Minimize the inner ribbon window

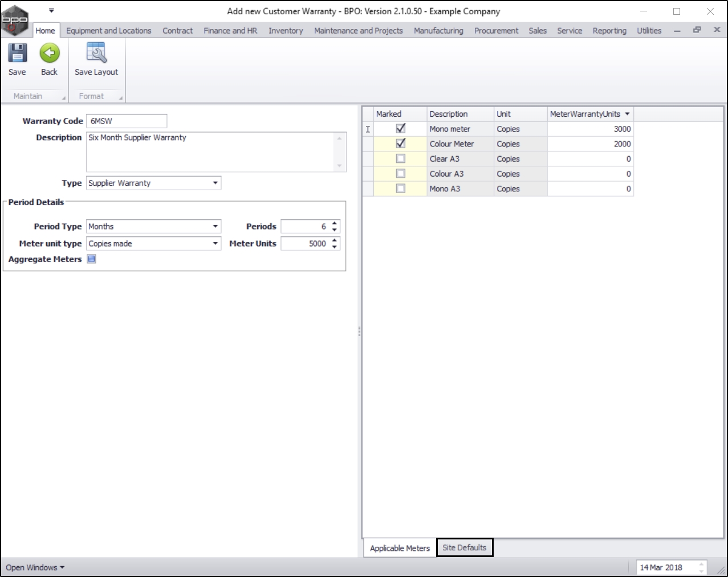pos(677,31)
